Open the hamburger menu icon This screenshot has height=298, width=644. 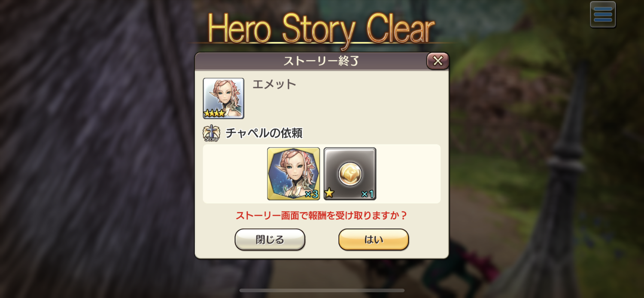603,14
